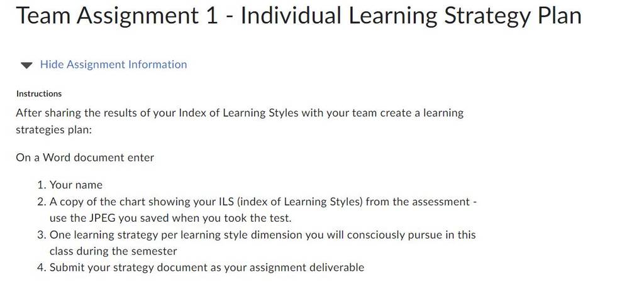
Task: Click the number '4.' list marker
Action: 42,268
